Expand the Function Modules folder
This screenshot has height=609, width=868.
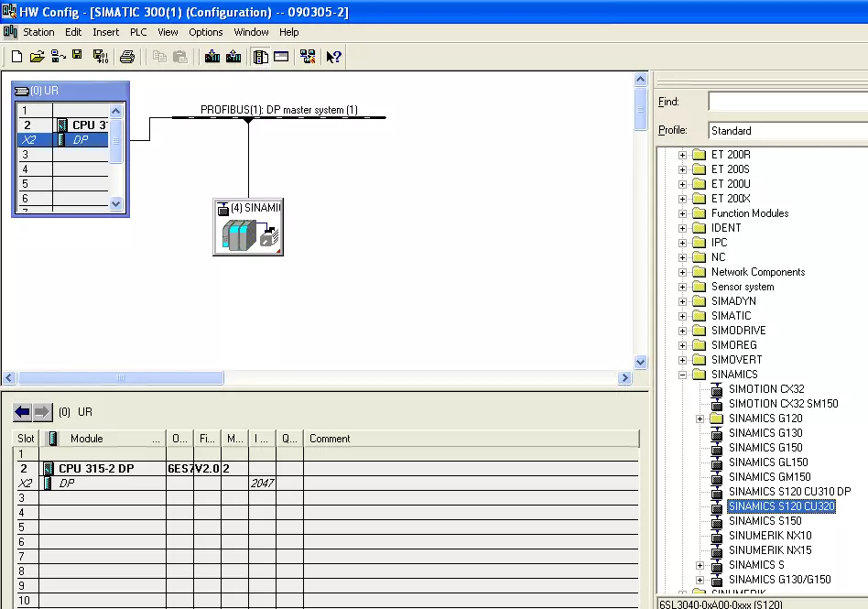(x=682, y=213)
